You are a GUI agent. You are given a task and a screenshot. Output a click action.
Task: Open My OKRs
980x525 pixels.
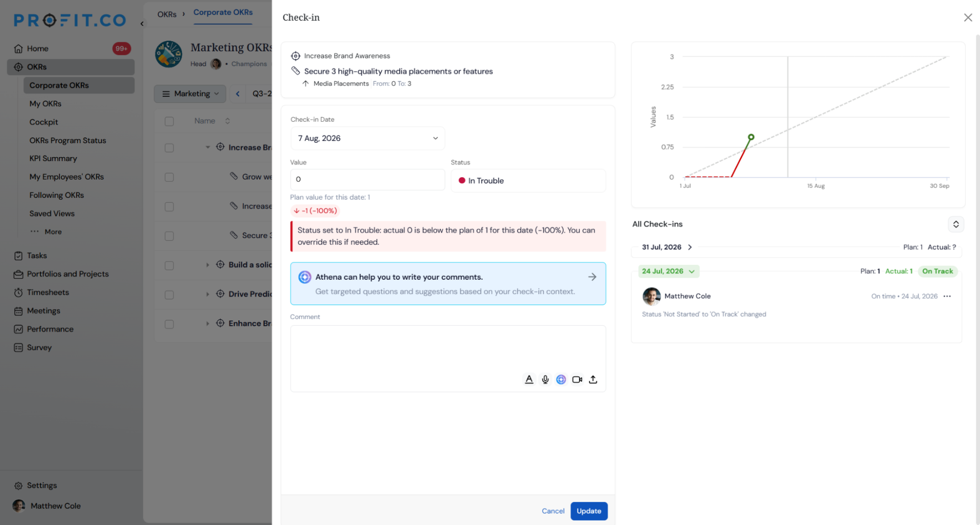(x=46, y=104)
